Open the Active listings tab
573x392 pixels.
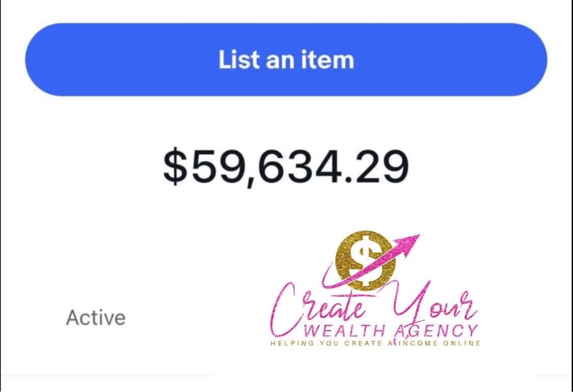96,318
